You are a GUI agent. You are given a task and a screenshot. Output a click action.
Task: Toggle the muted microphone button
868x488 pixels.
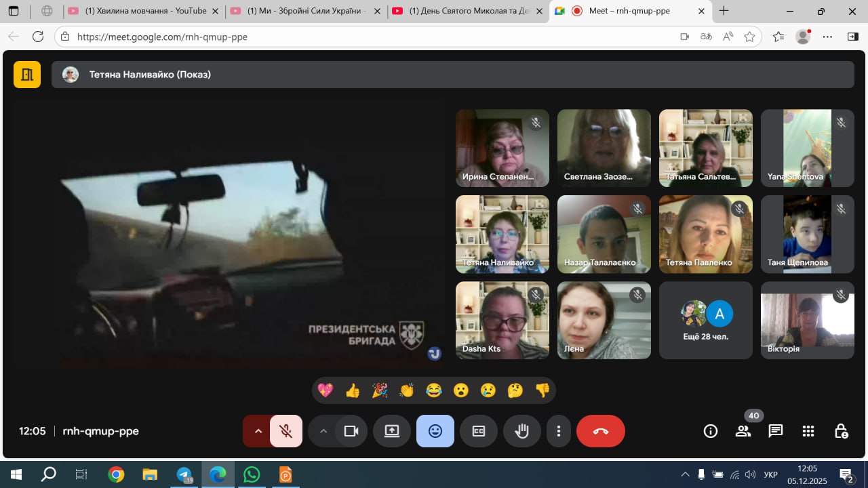click(x=286, y=431)
